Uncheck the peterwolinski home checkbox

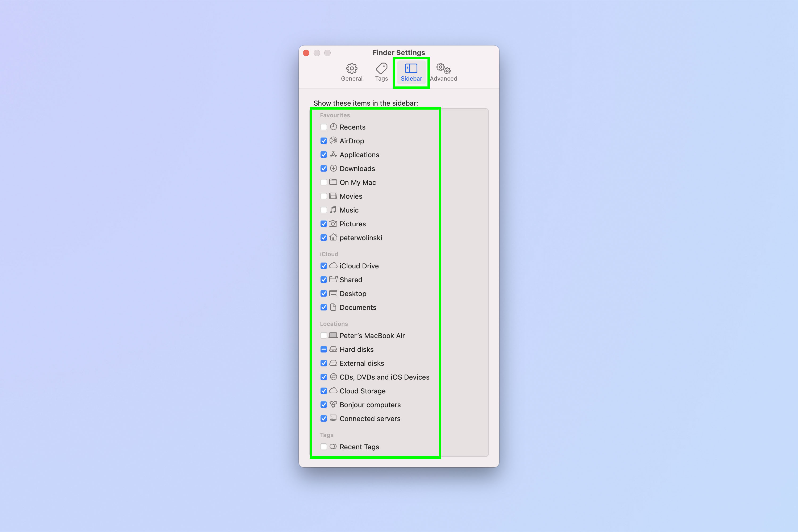(324, 238)
